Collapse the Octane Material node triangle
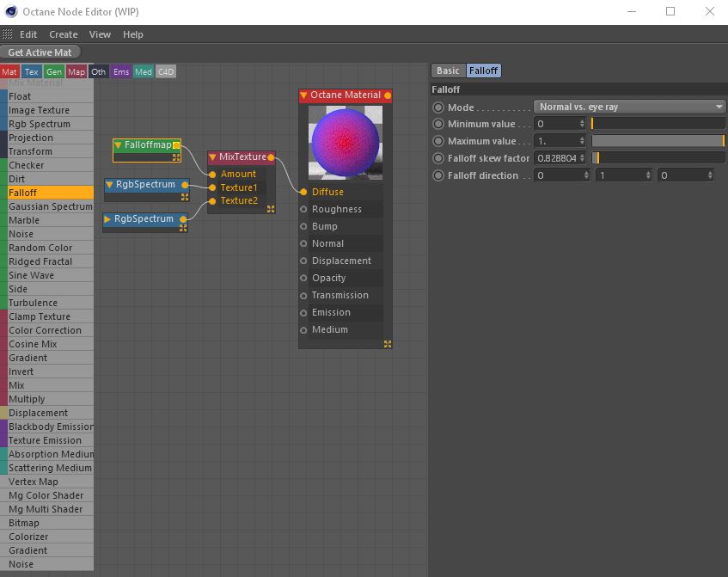728x577 pixels. [x=303, y=95]
